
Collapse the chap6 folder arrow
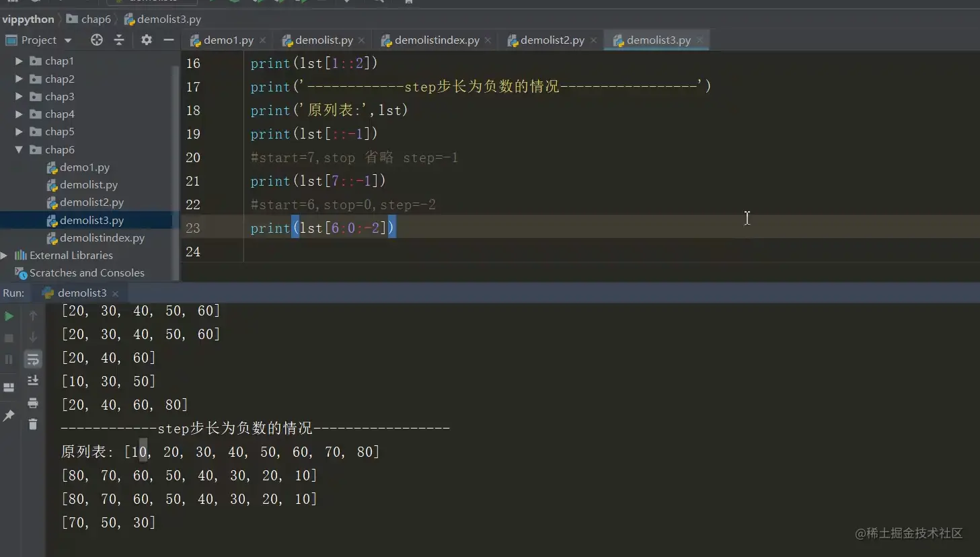tap(19, 149)
